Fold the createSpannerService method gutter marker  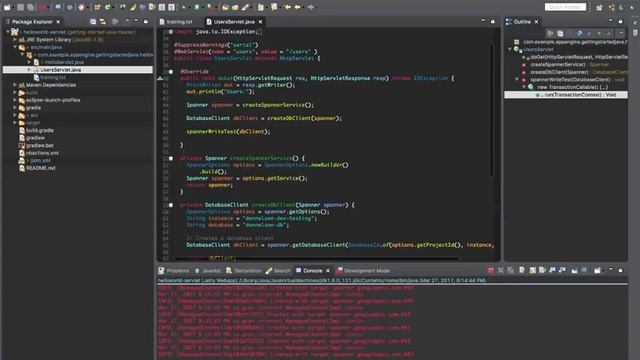[171, 158]
